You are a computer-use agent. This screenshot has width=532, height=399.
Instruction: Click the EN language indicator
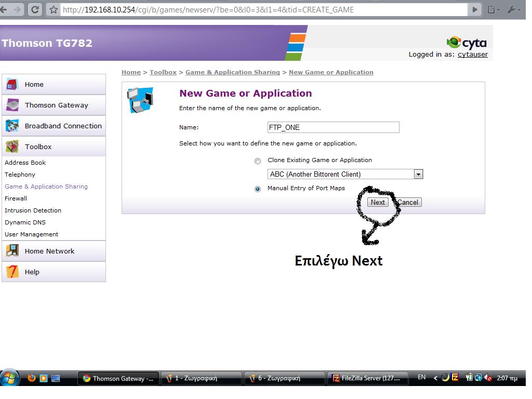pyautogui.click(x=422, y=377)
